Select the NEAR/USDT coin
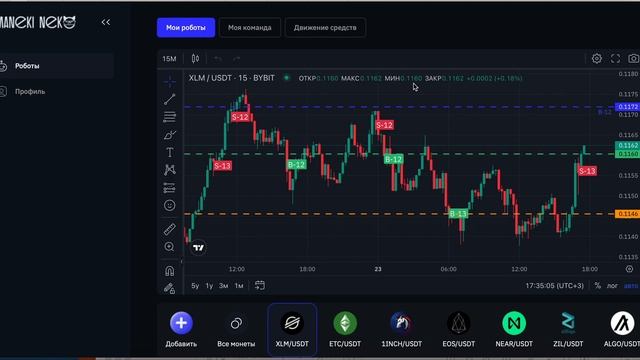The width and height of the screenshot is (640, 360). click(x=514, y=330)
